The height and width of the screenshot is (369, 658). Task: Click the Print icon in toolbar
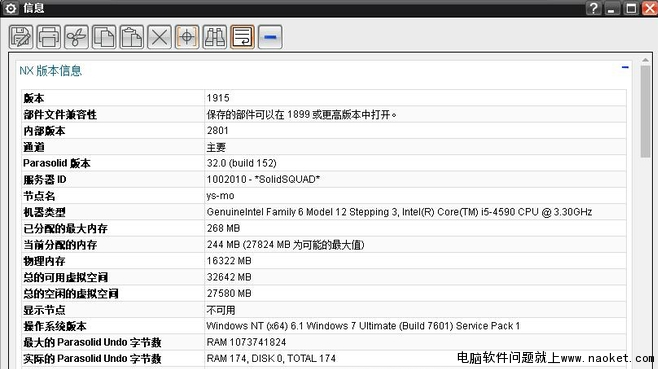pyautogui.click(x=49, y=37)
